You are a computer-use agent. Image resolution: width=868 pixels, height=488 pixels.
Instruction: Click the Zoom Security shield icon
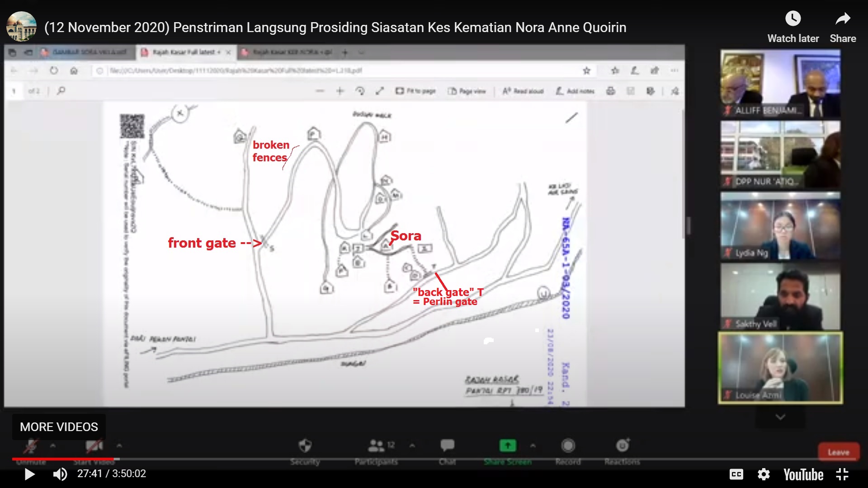[x=305, y=446]
